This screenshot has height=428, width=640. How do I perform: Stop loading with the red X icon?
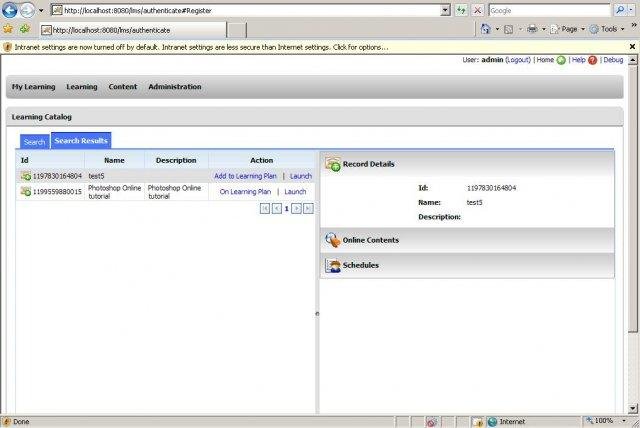[x=478, y=11]
